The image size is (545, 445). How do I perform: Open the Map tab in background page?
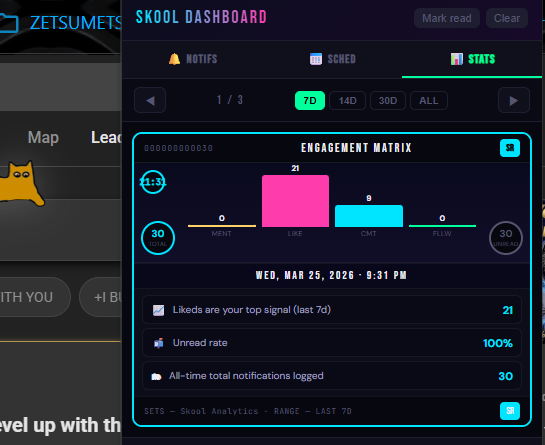[x=43, y=137]
